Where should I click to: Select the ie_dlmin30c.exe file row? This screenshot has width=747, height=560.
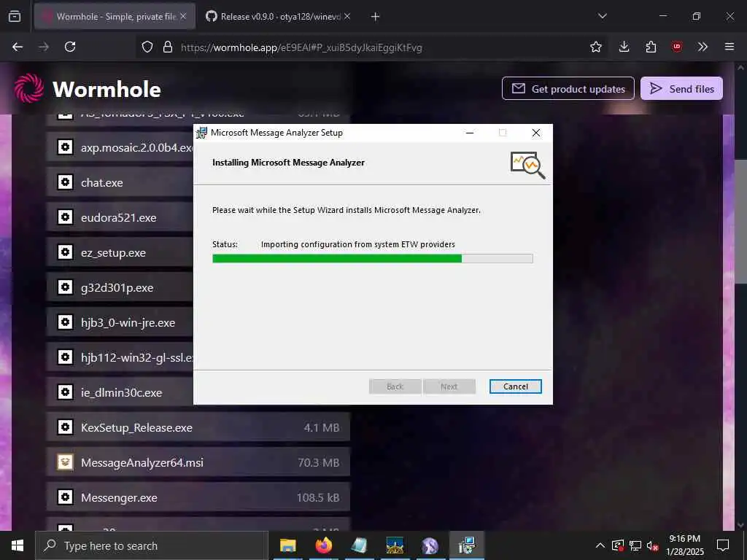(120, 392)
